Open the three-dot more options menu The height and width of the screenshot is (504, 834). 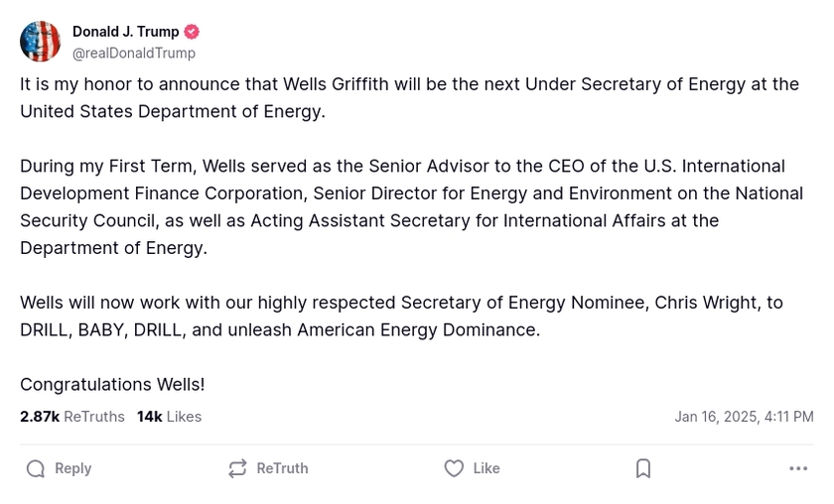(x=798, y=468)
